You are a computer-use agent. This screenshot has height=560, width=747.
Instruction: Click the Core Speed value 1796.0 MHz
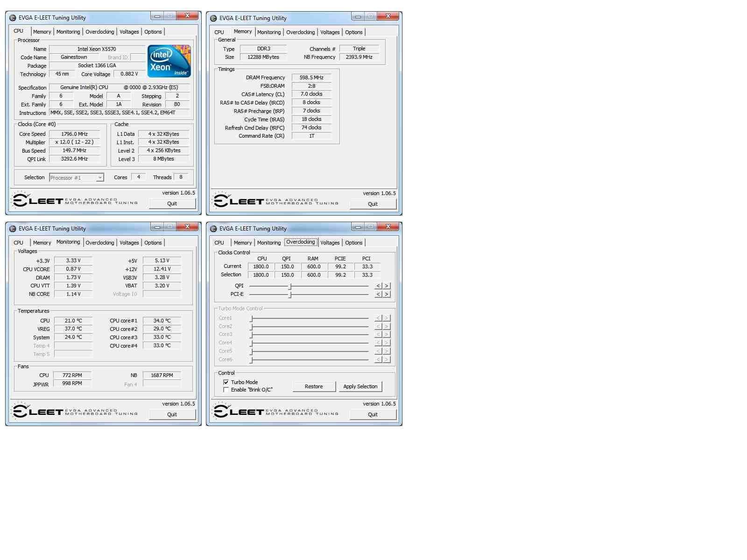[75, 134]
